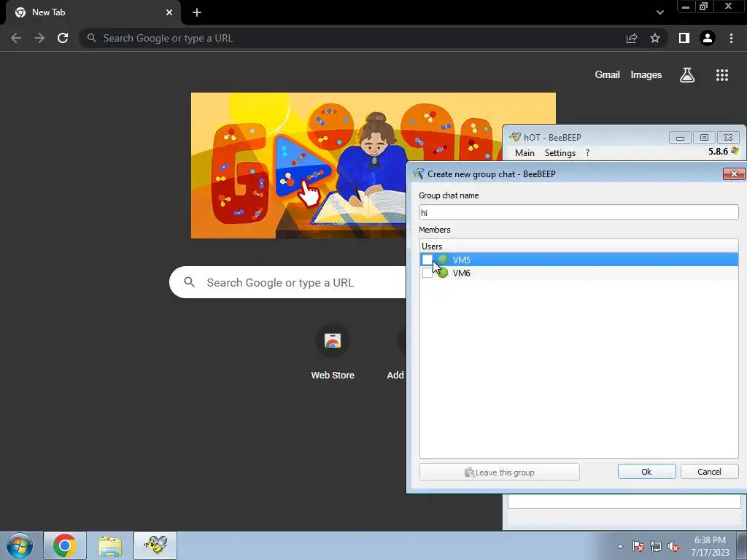The width and height of the screenshot is (747, 560).
Task: Edit the Group chat name field
Action: click(x=578, y=212)
